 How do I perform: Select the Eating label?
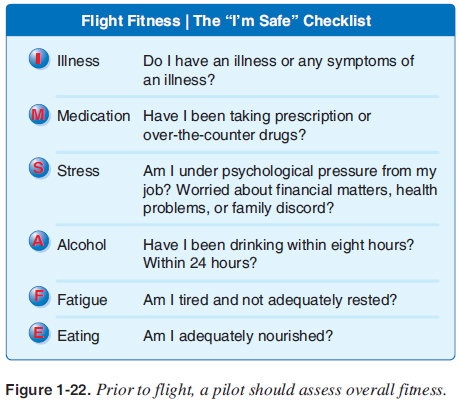tap(78, 336)
